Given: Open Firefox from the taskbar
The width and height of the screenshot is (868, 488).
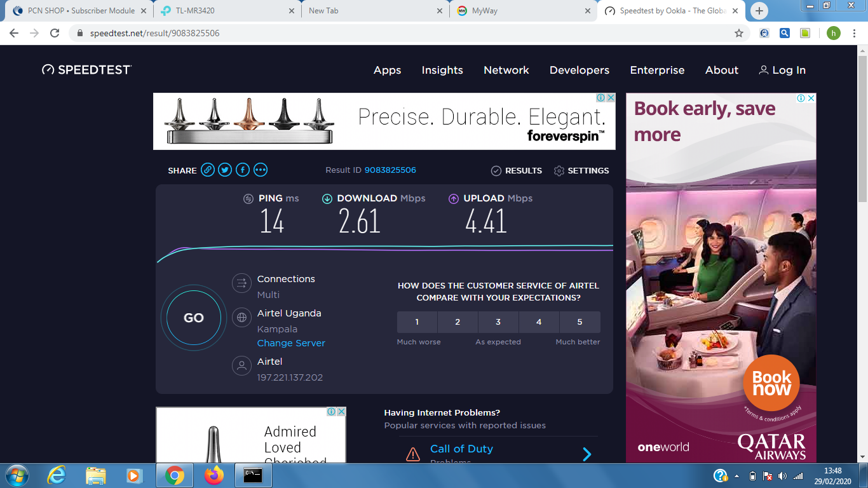Looking at the screenshot, I should click(x=214, y=475).
